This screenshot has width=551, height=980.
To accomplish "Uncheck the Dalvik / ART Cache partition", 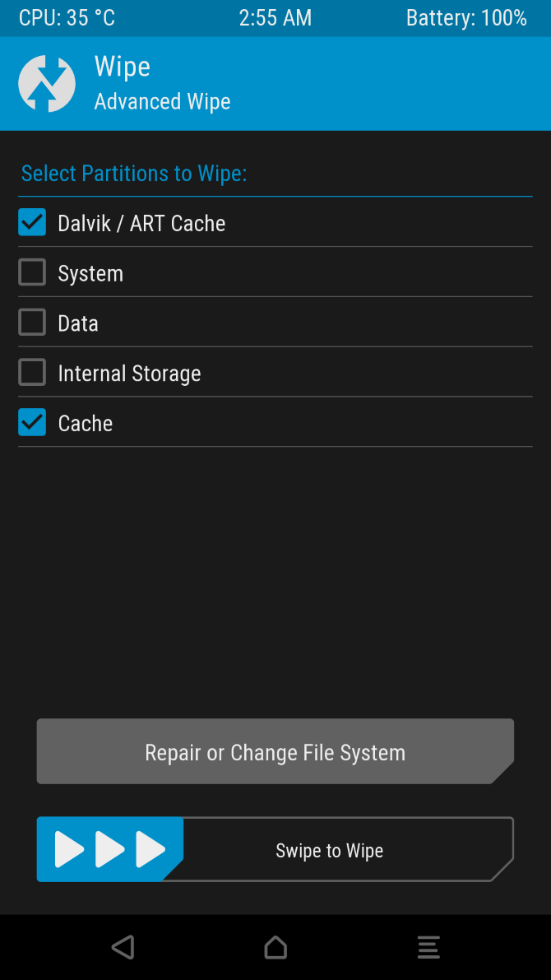I will click(x=31, y=222).
